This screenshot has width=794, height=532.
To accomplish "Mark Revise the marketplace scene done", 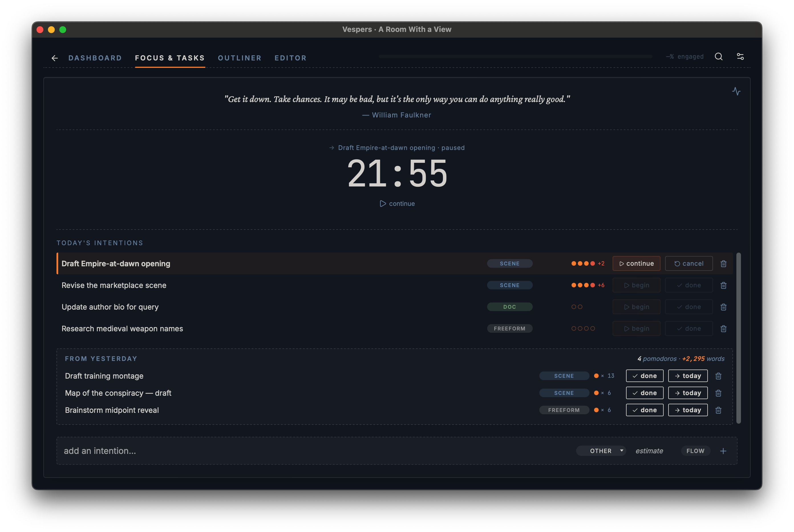I will coord(688,285).
